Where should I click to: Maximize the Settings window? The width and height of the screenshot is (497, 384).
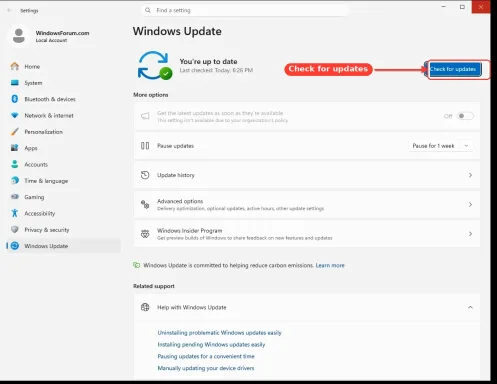tap(462, 7)
